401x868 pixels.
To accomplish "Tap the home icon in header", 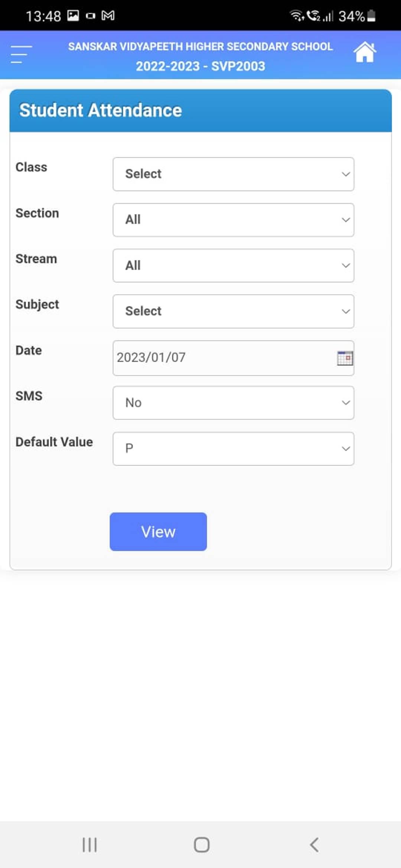I will click(x=365, y=52).
